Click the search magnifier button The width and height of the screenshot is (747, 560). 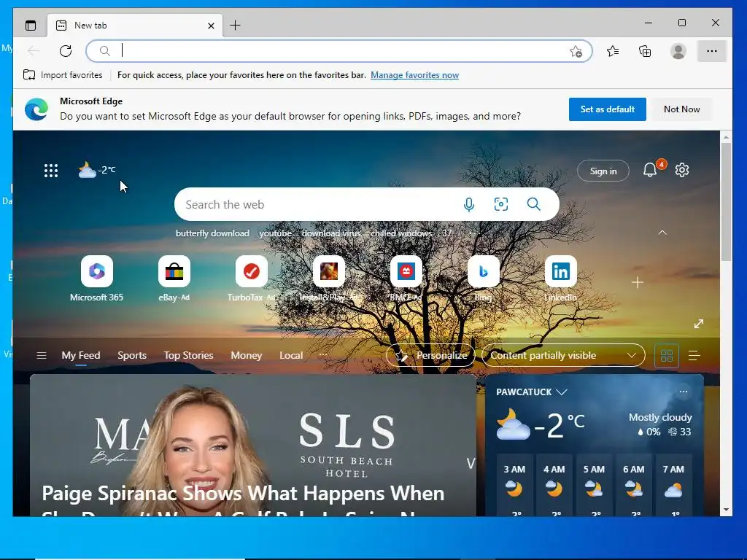point(533,204)
